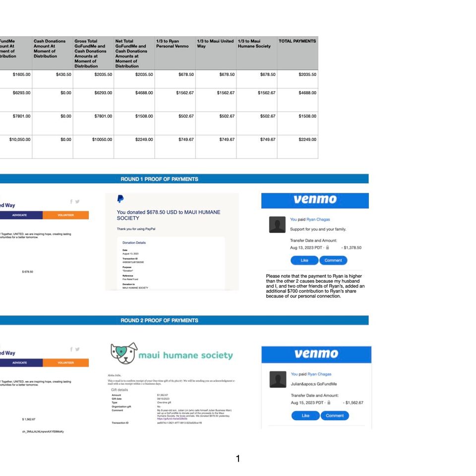This screenshot has width=476, height=476.
Task: Click the Facebook icon in the Round 2 United Way page
Action: point(71,349)
